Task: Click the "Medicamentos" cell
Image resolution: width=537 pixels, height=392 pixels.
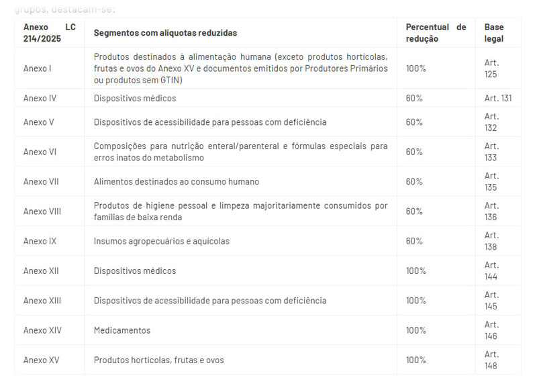Action: (122, 330)
